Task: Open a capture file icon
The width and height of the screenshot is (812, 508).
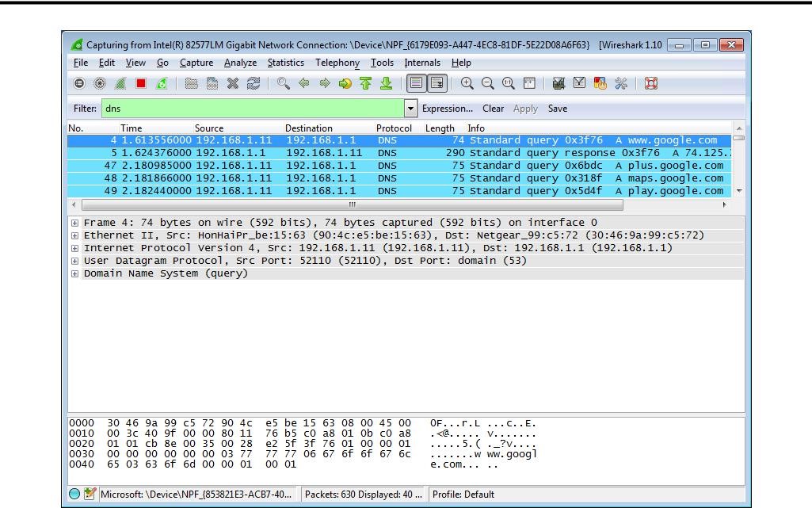Action: pos(191,83)
